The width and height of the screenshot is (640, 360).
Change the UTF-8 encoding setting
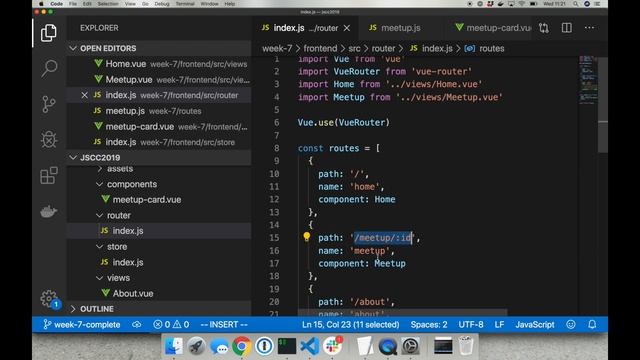(471, 324)
